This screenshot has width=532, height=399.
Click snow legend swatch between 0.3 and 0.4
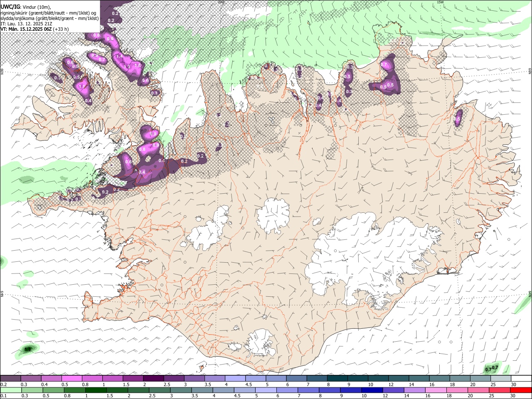click(31, 378)
